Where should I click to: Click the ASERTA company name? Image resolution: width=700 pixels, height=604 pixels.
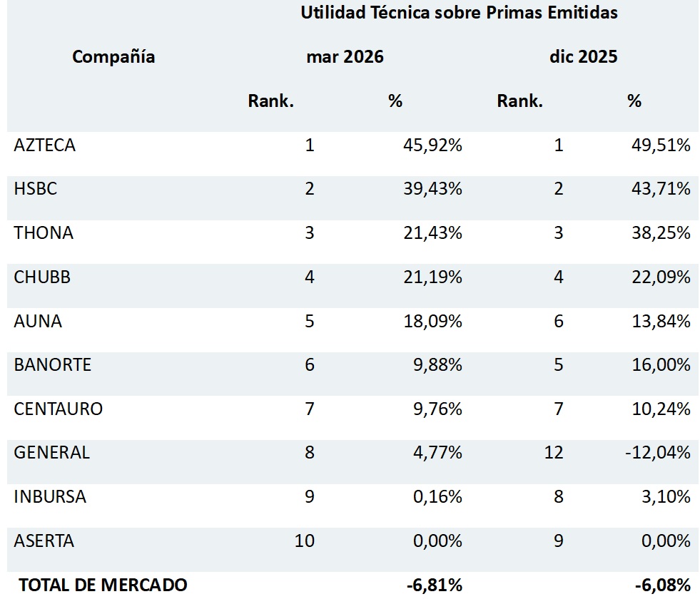click(x=44, y=541)
